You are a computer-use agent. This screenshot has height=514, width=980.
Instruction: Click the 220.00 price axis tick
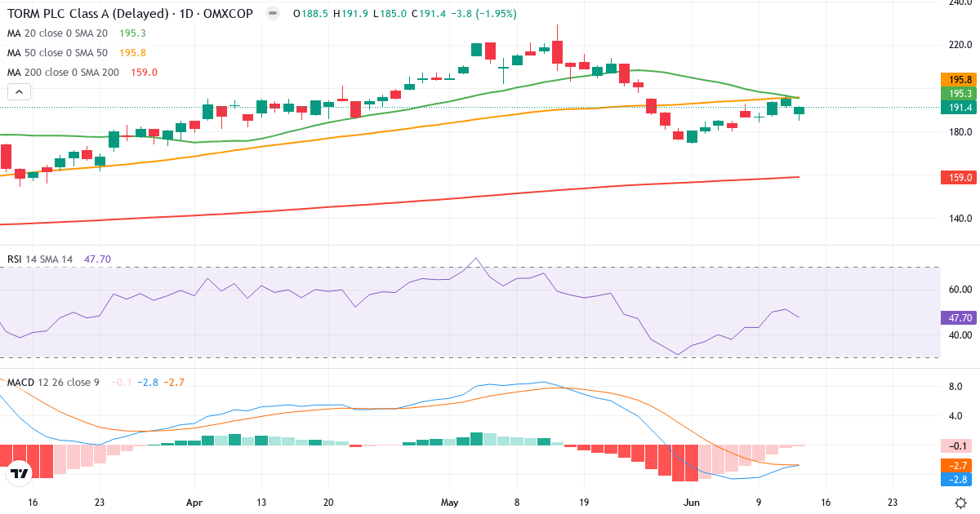pyautogui.click(x=959, y=45)
